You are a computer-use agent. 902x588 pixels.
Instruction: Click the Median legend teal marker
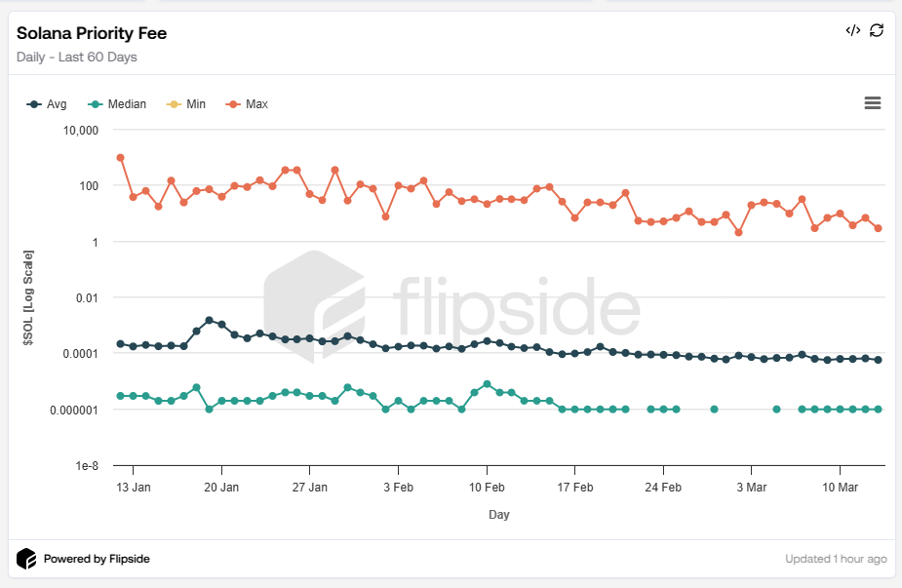(x=95, y=104)
